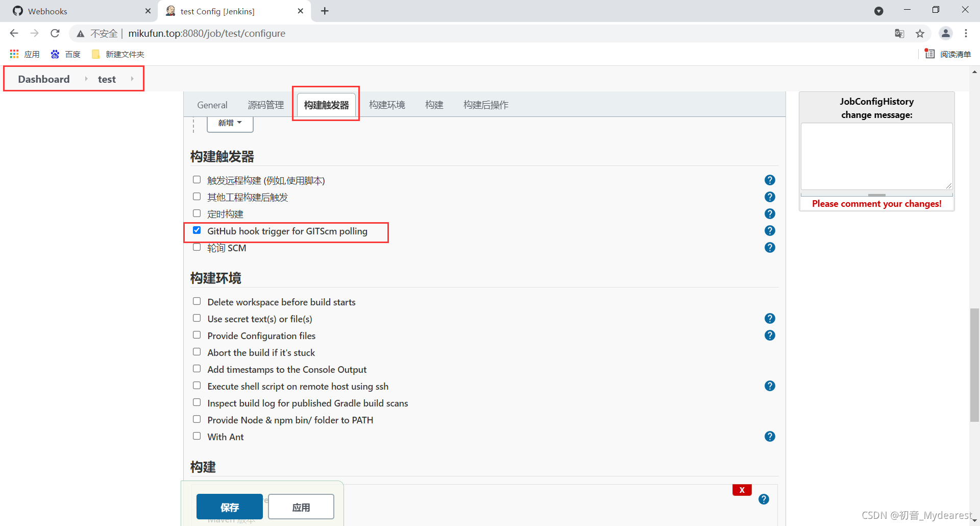
Task: Bookmark this page with star icon
Action: [920, 34]
